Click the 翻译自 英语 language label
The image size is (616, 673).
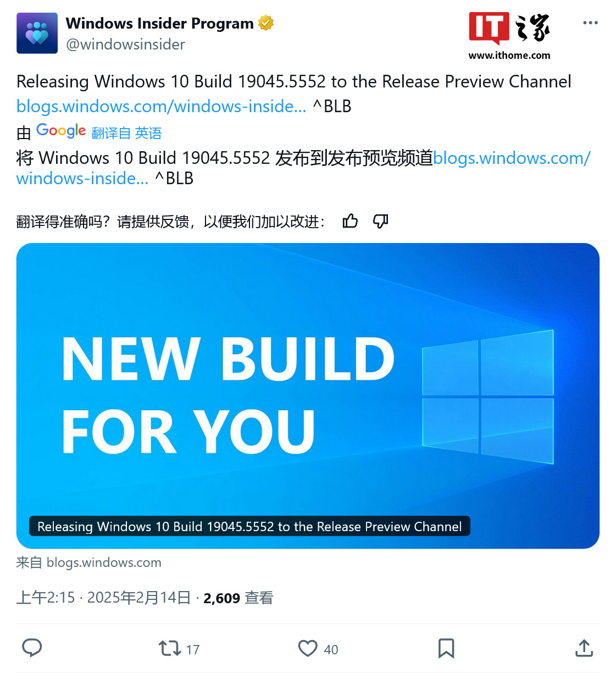(126, 133)
